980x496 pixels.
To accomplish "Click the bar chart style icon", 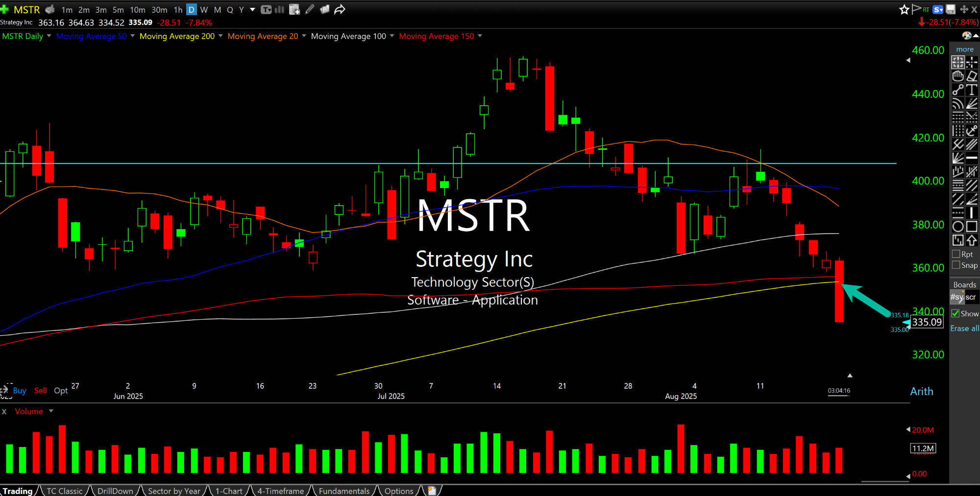I will pos(279,9).
